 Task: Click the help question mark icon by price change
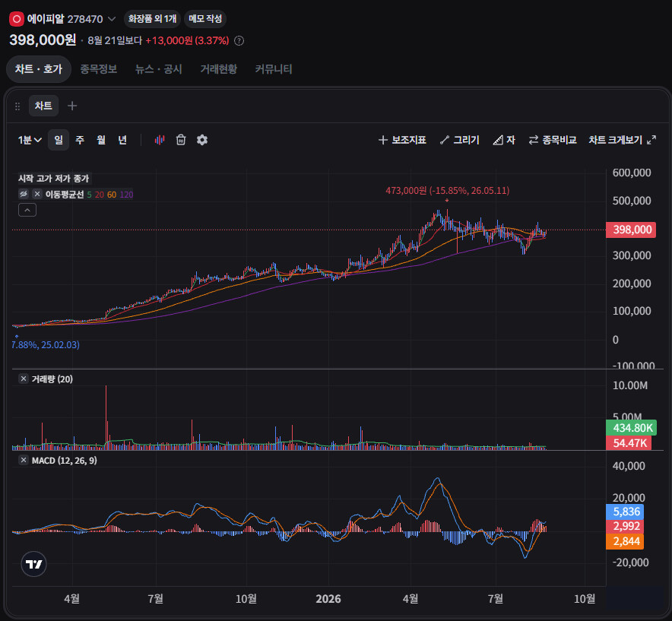(239, 41)
